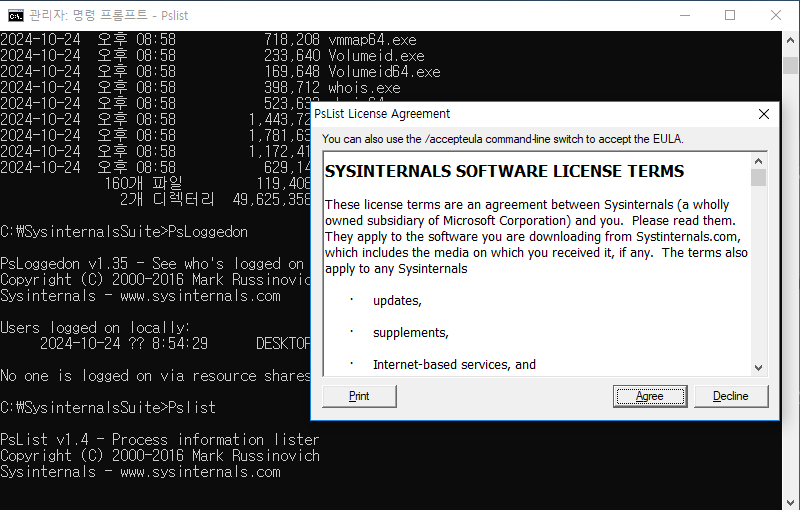The width and height of the screenshot is (800, 510).
Task: Click the license text scroll up arrow
Action: click(x=758, y=161)
